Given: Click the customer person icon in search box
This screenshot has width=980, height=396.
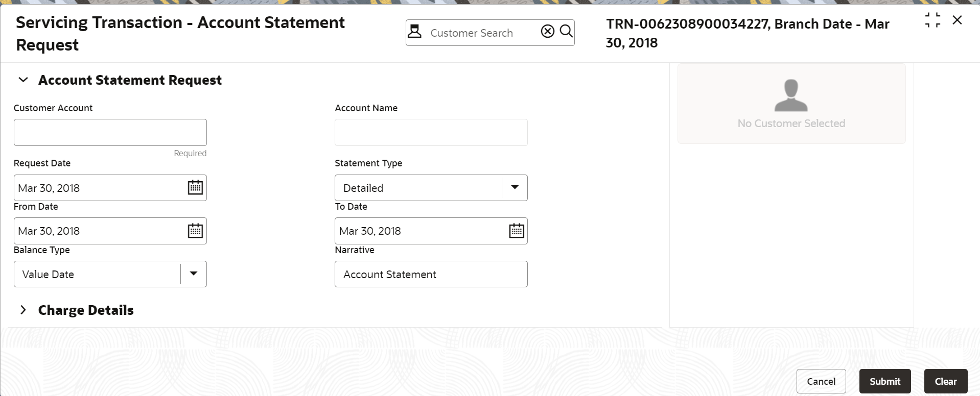Looking at the screenshot, I should (415, 32).
